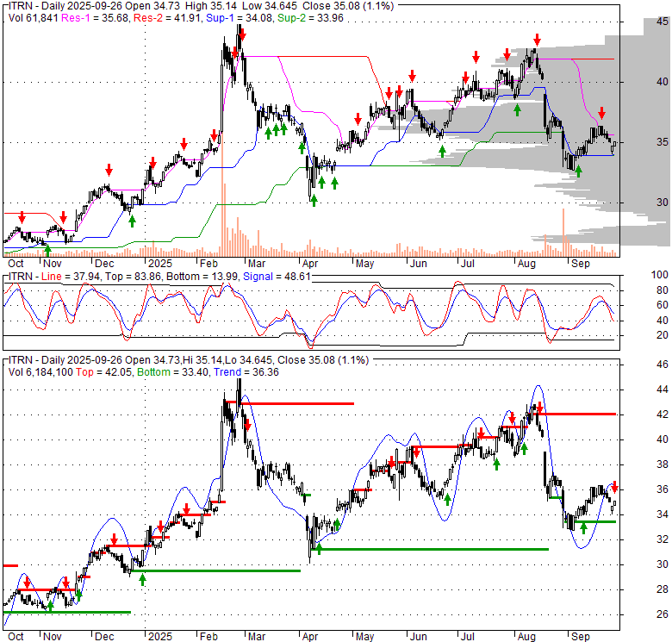This screenshot has width=672, height=642.
Task: Click the 35 price label on top chart axis
Action: click(x=663, y=142)
